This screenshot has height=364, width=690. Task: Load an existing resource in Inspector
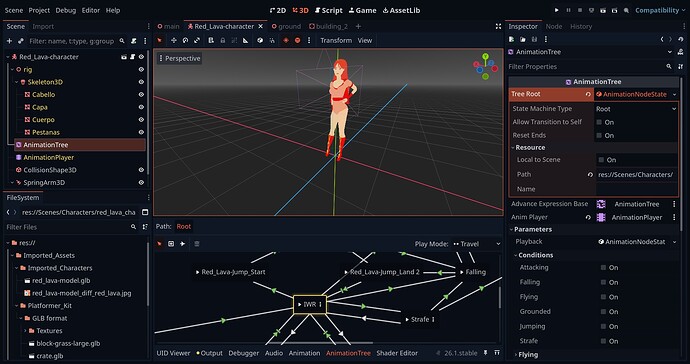click(x=523, y=39)
